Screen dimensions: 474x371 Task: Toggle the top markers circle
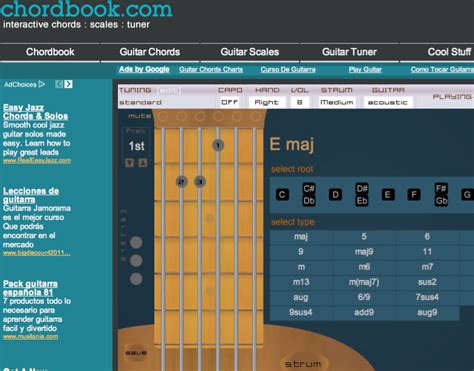[x=136, y=242]
